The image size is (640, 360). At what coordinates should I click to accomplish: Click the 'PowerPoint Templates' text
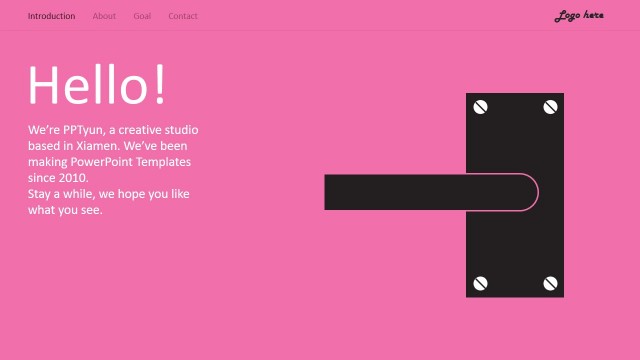point(131,162)
